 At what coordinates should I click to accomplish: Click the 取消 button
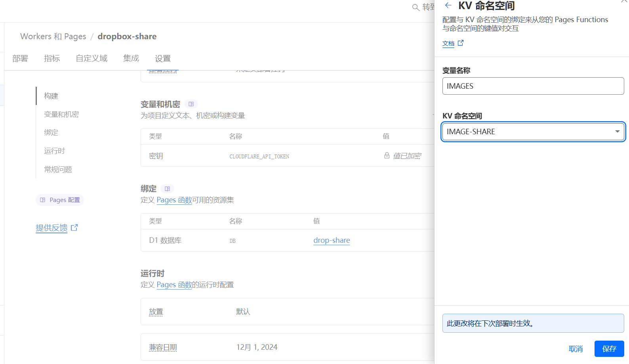[576, 349]
